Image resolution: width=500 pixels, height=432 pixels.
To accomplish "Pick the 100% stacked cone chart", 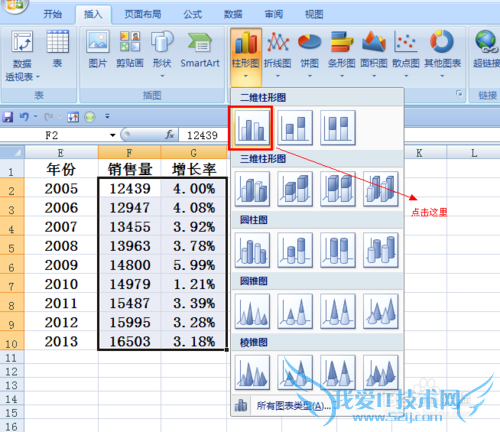I will coord(338,311).
